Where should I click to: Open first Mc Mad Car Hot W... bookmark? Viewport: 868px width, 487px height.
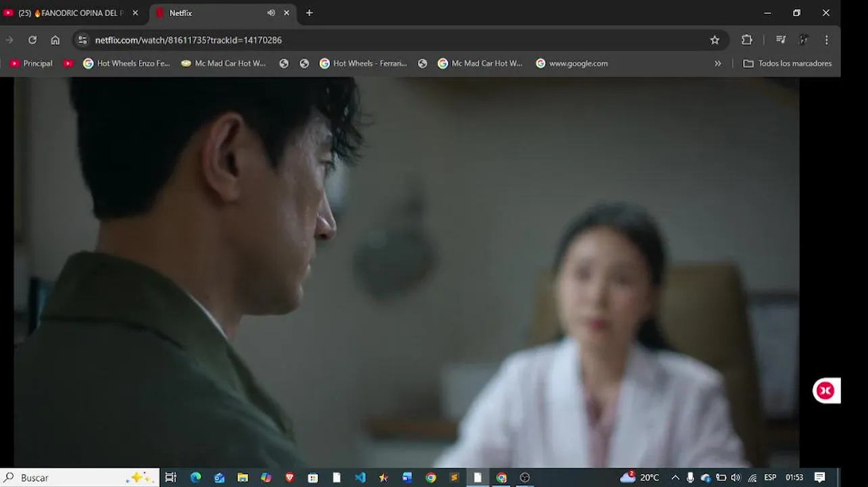pyautogui.click(x=224, y=63)
